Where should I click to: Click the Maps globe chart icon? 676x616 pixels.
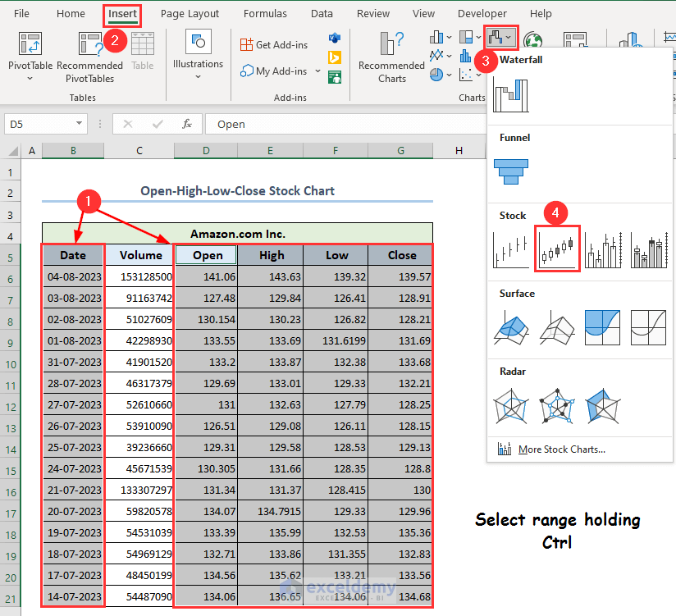(x=533, y=40)
